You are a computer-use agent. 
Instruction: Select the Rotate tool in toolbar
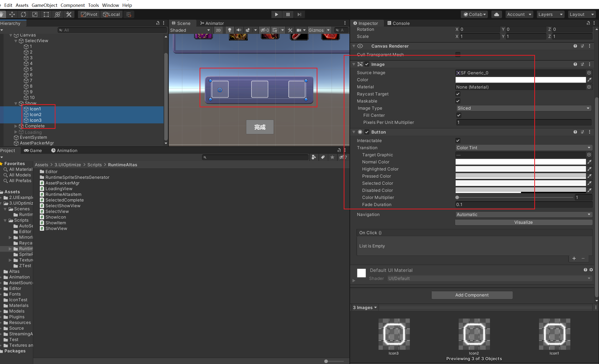[x=23, y=14]
